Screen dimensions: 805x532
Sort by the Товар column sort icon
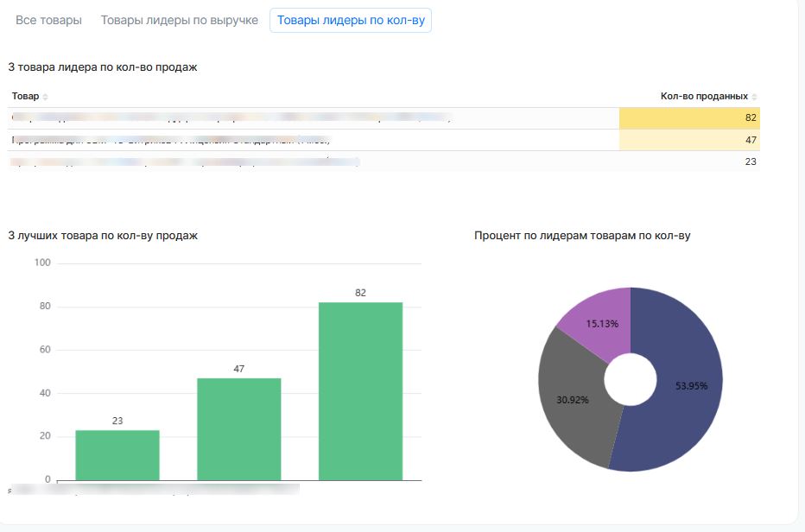point(46,97)
